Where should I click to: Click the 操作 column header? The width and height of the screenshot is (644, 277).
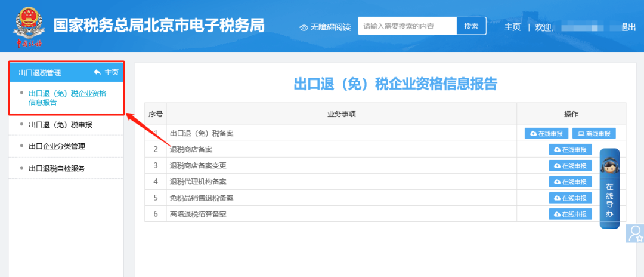coord(571,114)
